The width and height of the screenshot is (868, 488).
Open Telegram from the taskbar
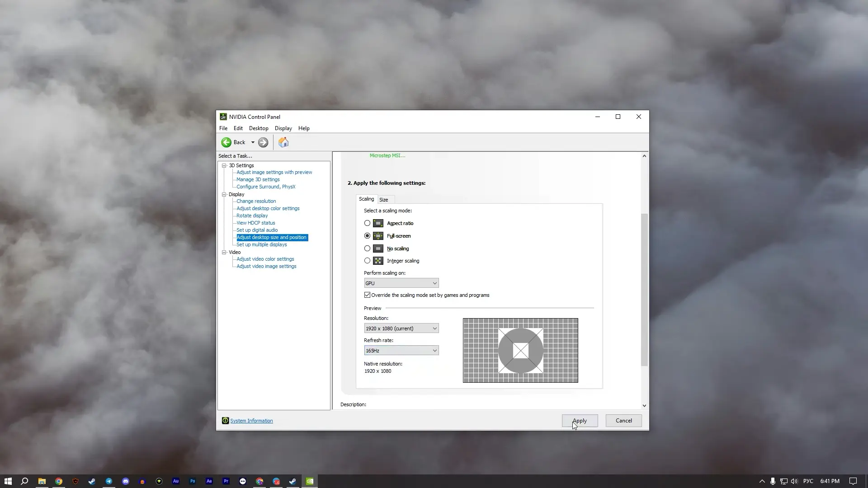point(109,481)
